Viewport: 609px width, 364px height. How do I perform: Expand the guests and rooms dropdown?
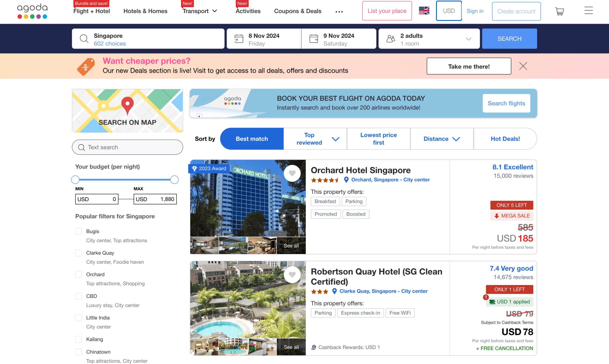[x=429, y=38]
